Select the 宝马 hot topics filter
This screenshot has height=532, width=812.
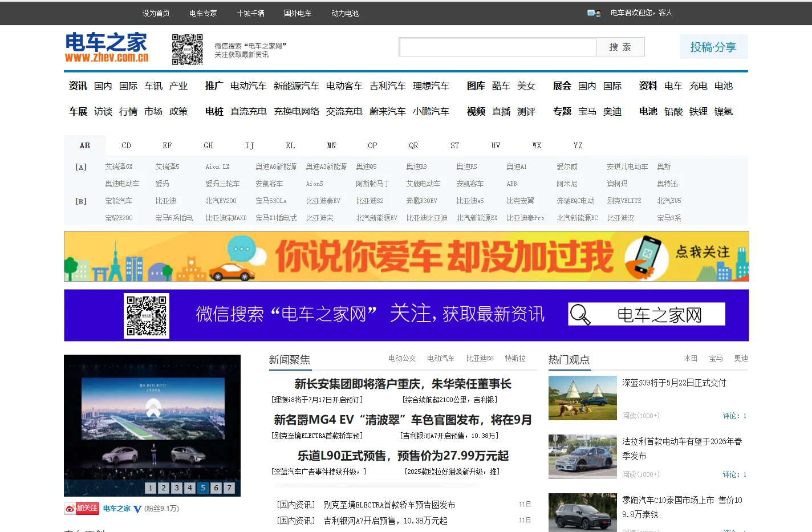point(716,358)
